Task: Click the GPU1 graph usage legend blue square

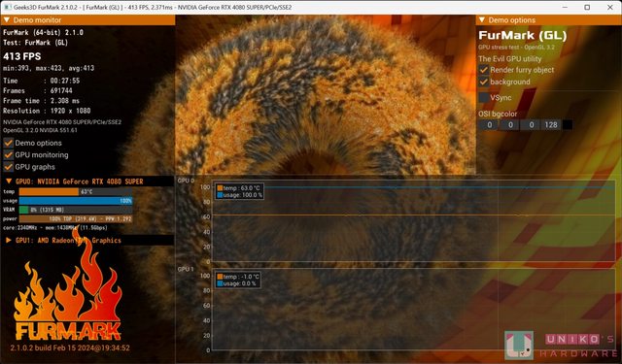Action: (x=220, y=283)
